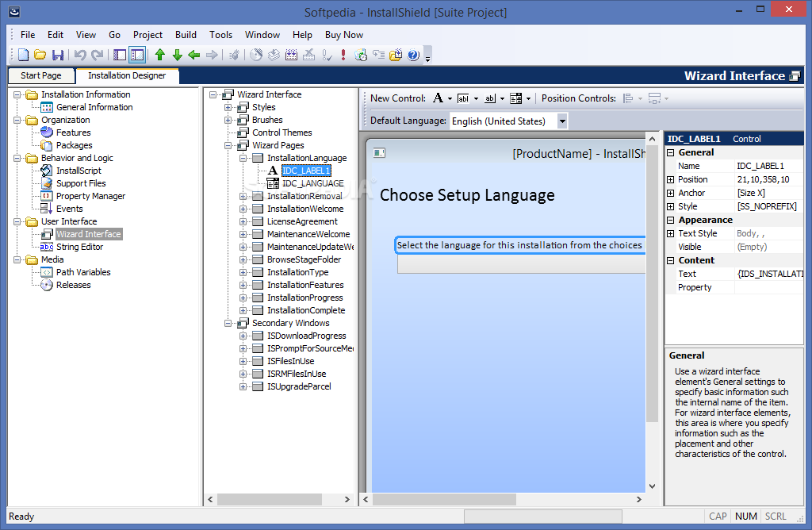Click the green up arrow navigation icon
Screen dimensions: 812x530
(x=160, y=55)
